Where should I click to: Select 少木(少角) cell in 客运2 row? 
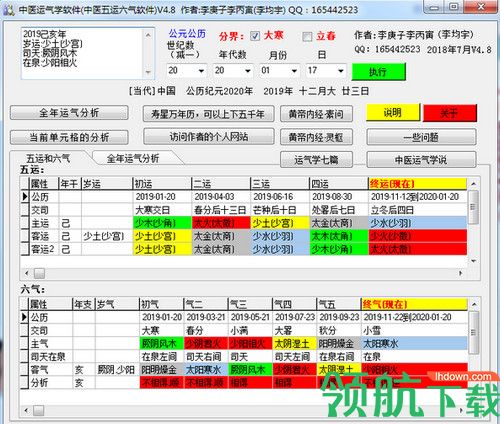tap(339, 249)
